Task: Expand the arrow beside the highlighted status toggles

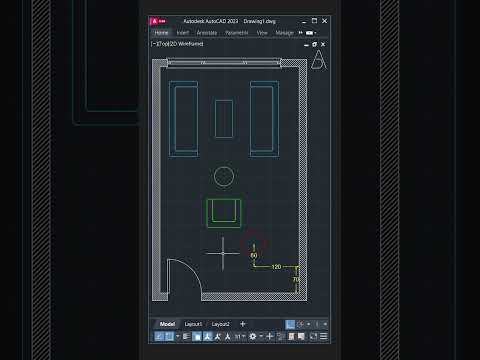Action: [178, 337]
